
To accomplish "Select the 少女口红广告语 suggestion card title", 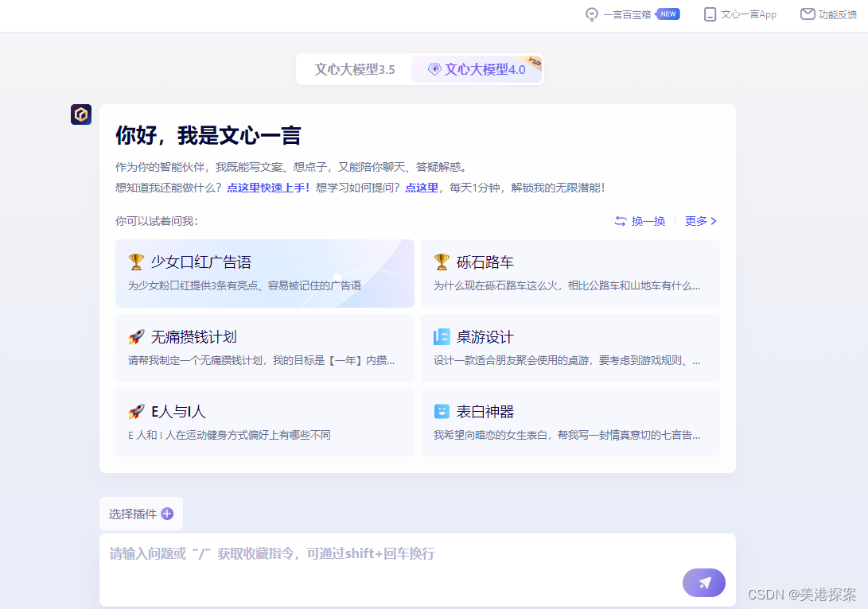I will click(201, 262).
